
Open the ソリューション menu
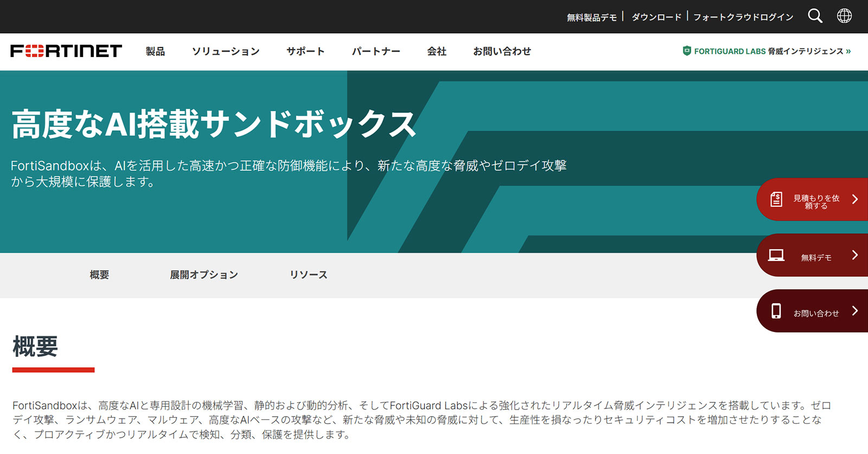click(x=226, y=52)
